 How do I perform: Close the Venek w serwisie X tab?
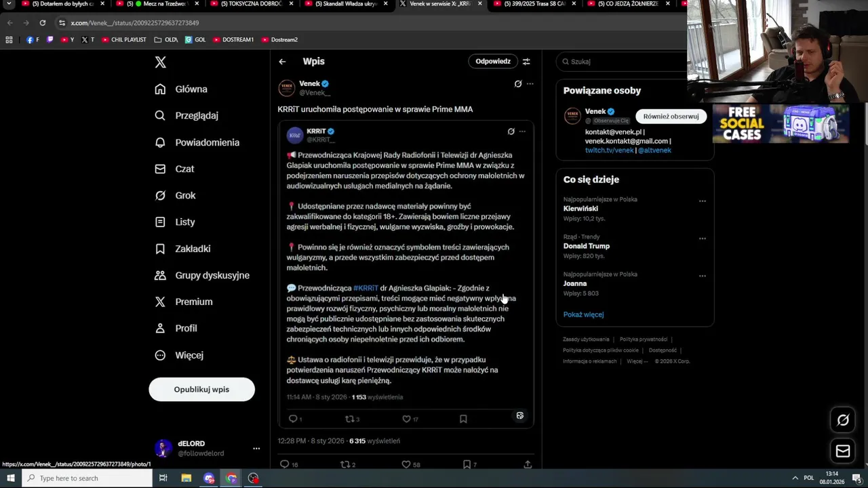click(x=479, y=3)
